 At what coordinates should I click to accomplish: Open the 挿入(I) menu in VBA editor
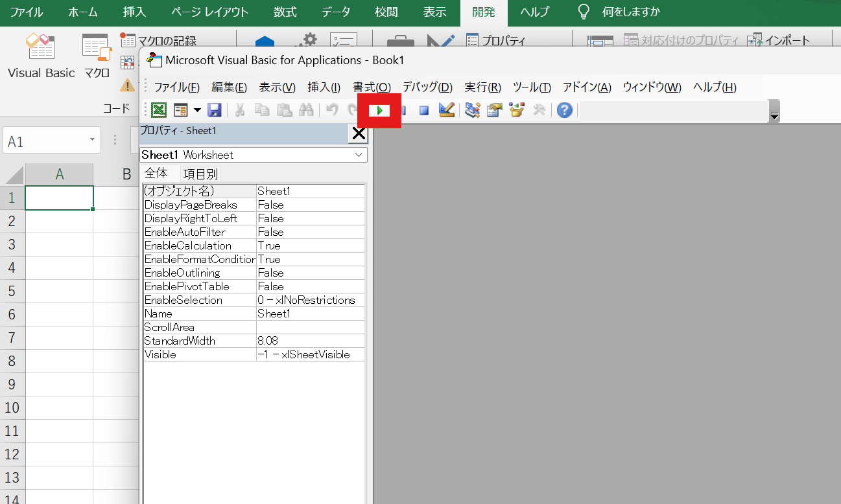coord(324,87)
